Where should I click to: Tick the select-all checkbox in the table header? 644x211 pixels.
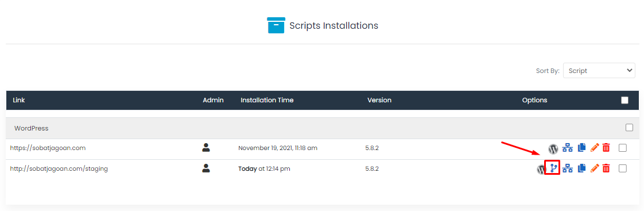[624, 101]
